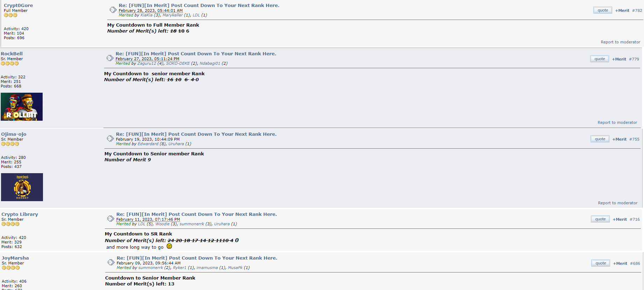Give +Merit to JoyMarsha's post
This screenshot has width=644, height=290.
(x=620, y=263)
